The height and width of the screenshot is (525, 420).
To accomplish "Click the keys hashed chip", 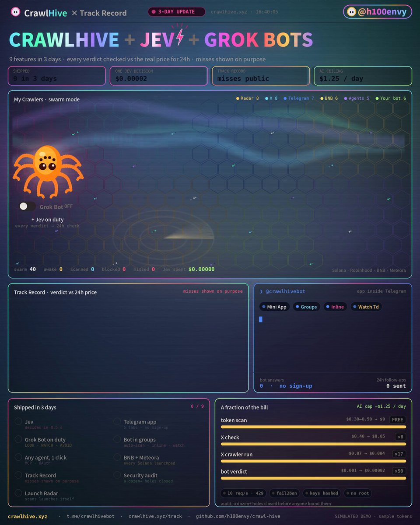I will [322, 493].
